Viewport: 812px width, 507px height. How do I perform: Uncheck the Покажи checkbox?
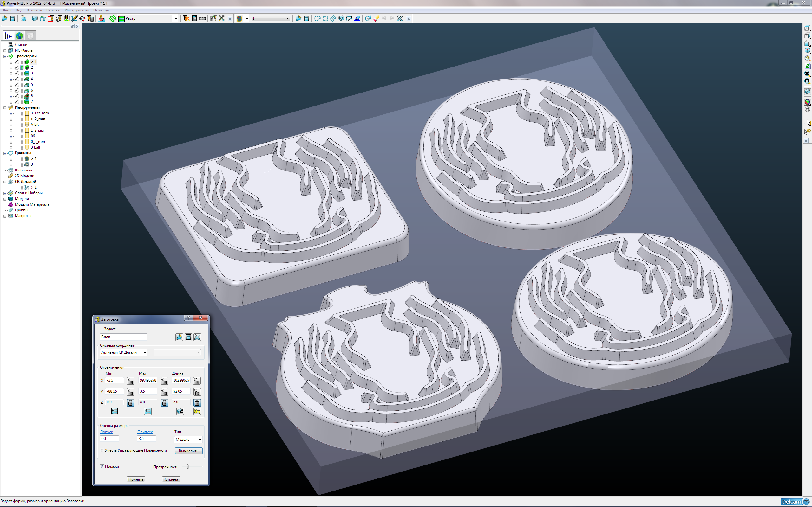102,466
